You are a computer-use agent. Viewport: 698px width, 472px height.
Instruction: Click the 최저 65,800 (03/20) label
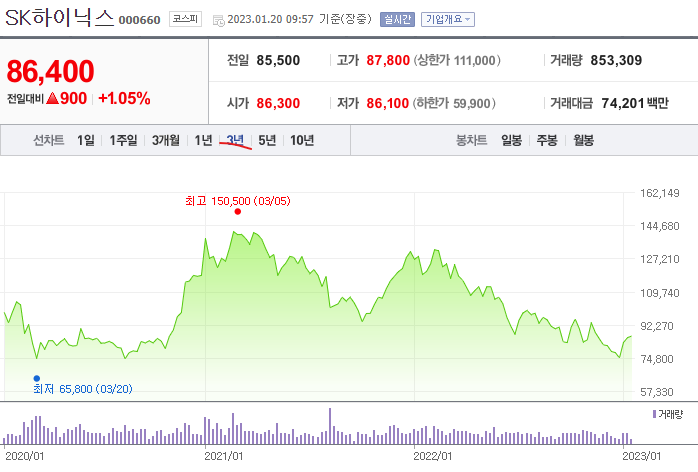(x=83, y=389)
